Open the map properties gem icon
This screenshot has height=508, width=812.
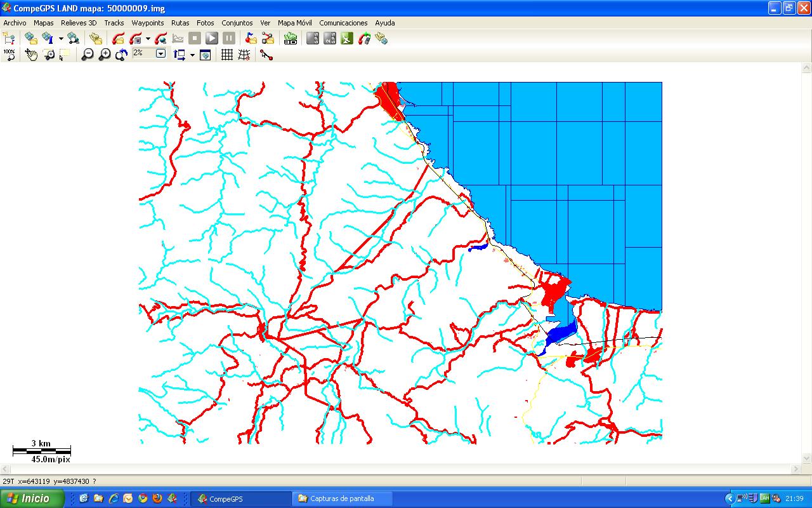coord(48,38)
